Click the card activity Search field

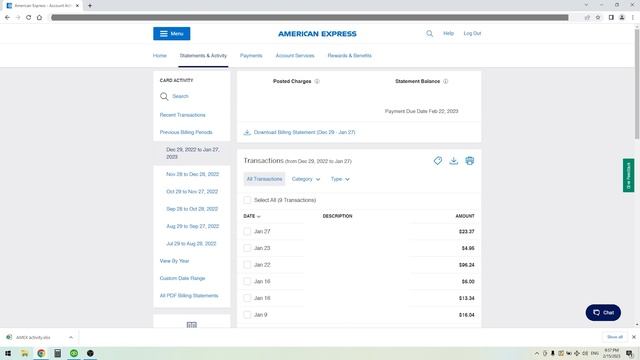[x=174, y=96]
